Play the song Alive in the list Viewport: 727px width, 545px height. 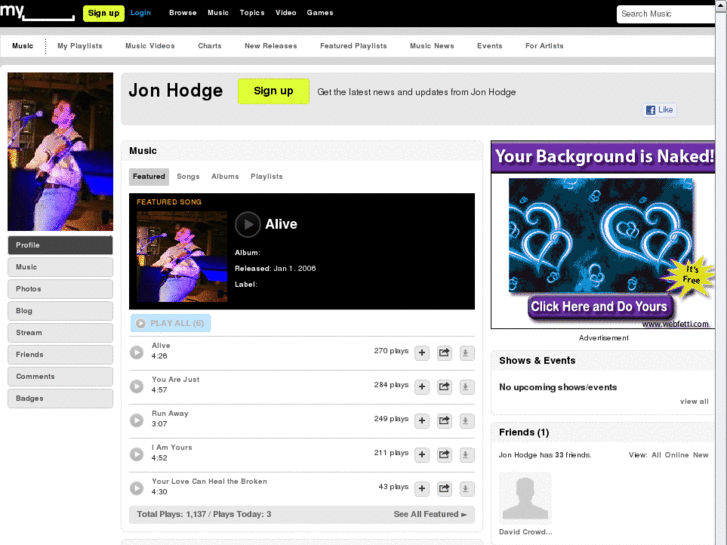click(x=136, y=353)
